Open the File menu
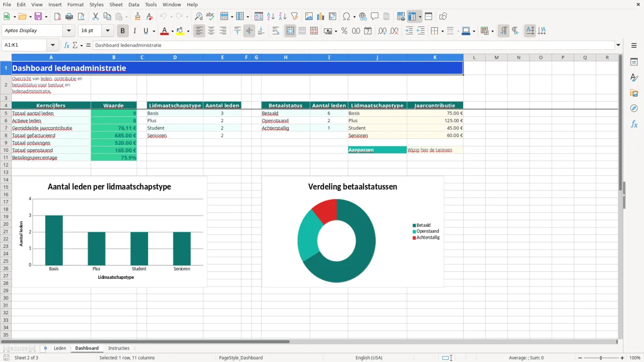 [7, 4]
